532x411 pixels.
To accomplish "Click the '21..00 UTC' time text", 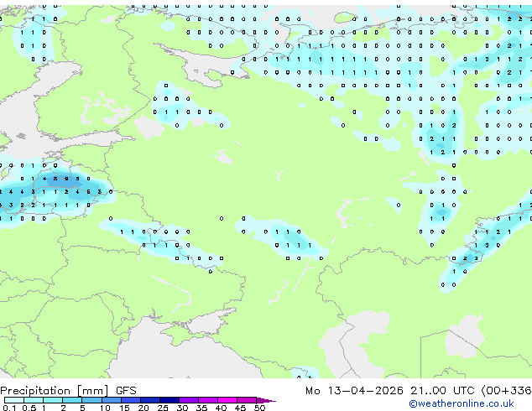I will [x=442, y=391].
